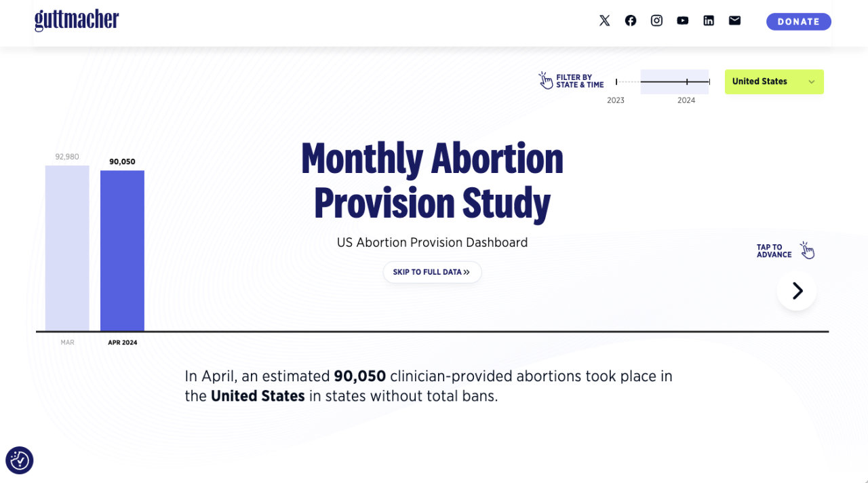Viewport: 868px width, 483px height.
Task: Click the Donate button
Action: 799,22
